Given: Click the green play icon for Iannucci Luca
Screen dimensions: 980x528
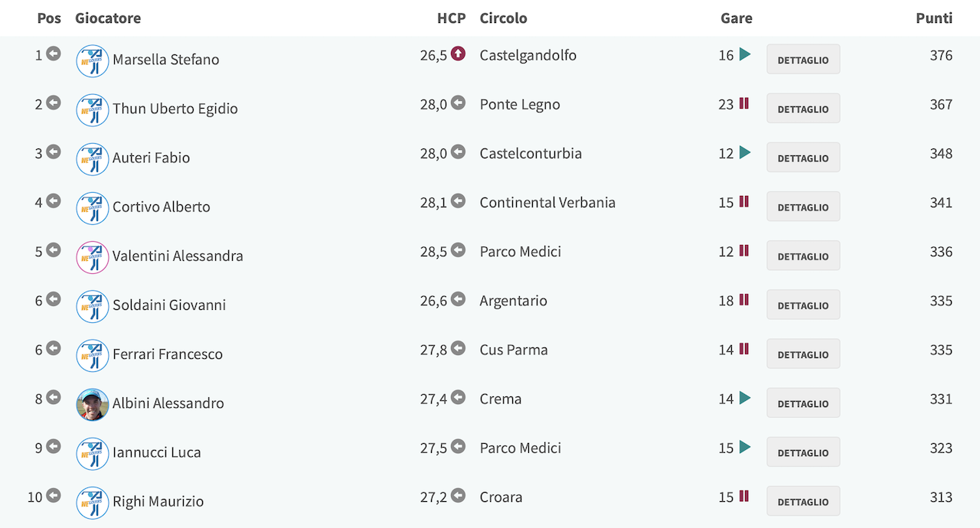Looking at the screenshot, I should point(745,447).
